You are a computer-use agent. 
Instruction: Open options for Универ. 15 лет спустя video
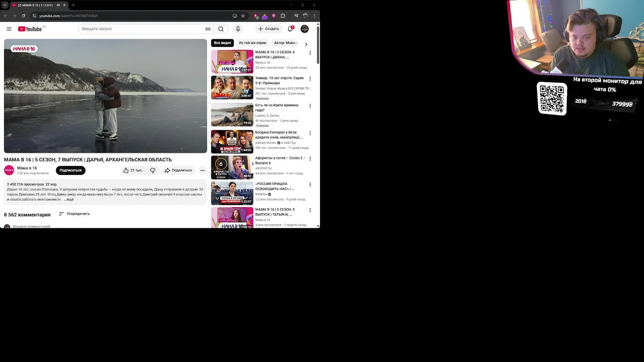click(x=310, y=78)
